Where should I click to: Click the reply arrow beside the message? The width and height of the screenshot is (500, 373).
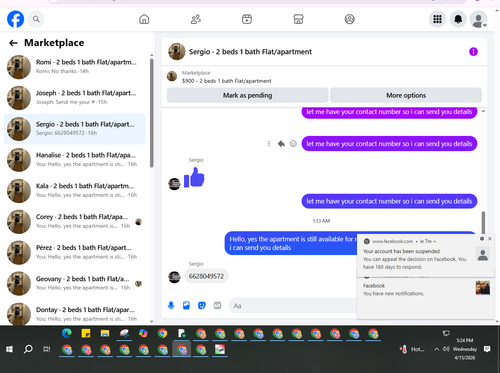coord(281,144)
